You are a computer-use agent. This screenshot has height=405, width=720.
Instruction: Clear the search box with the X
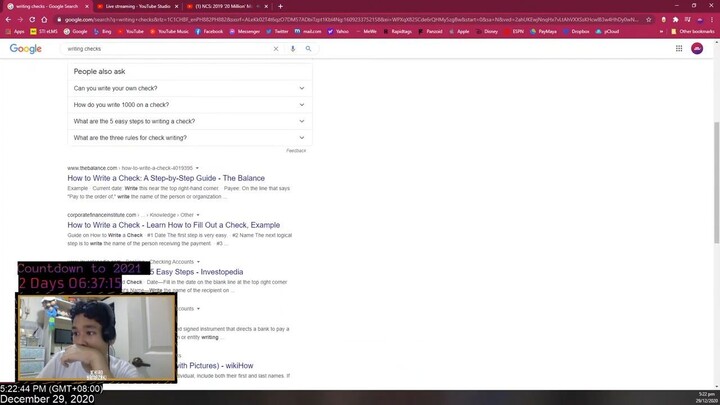coord(276,49)
